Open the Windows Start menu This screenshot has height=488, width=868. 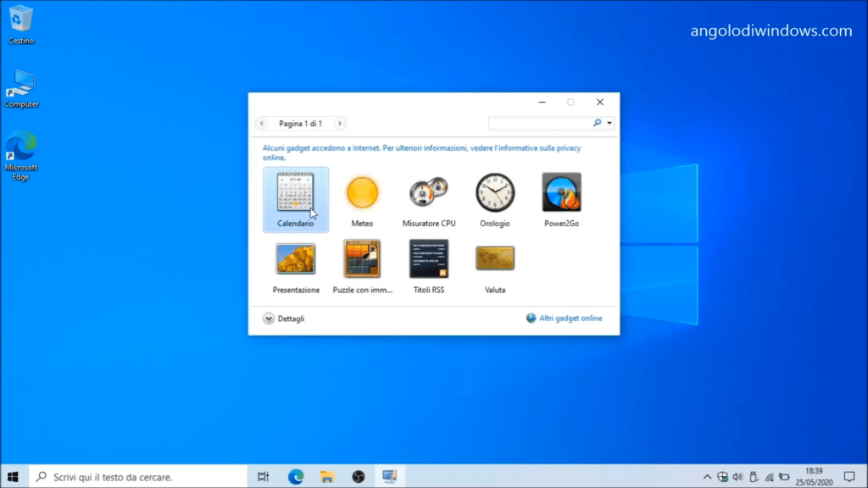click(x=14, y=477)
